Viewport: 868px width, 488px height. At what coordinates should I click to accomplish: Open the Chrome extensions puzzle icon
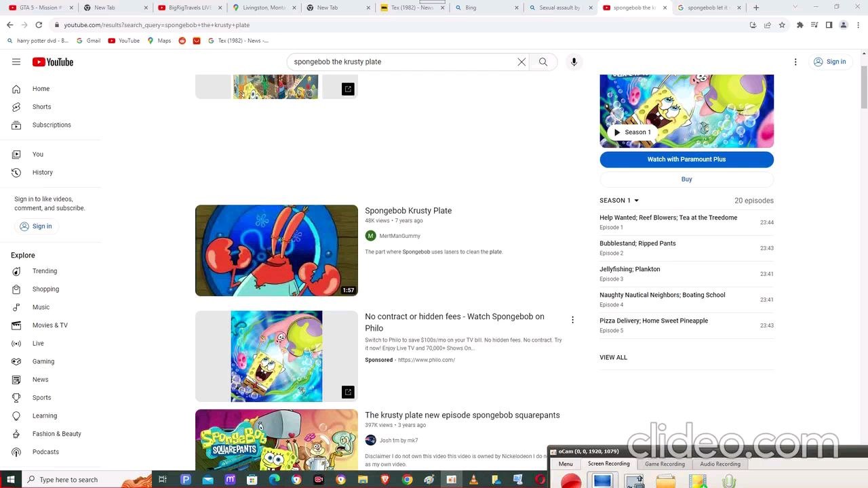(x=800, y=25)
